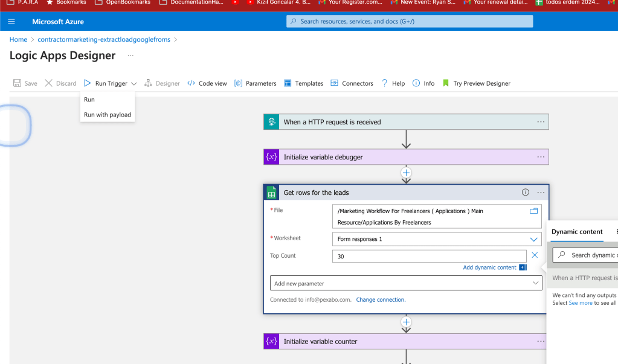Screen dimensions: 618x364
Task: Open Your Register.com Gmail bookmark
Action: tap(350, 2)
